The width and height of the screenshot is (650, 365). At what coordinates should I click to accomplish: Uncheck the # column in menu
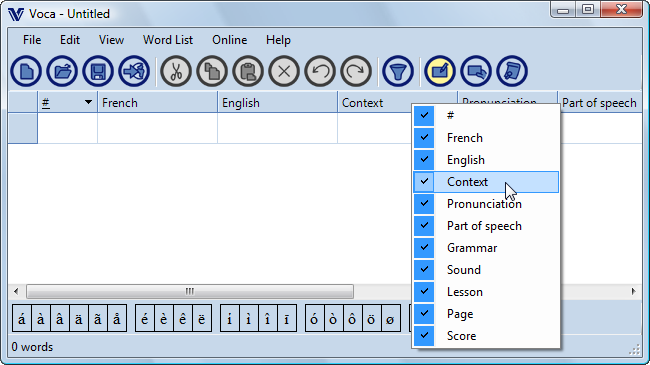(486, 115)
